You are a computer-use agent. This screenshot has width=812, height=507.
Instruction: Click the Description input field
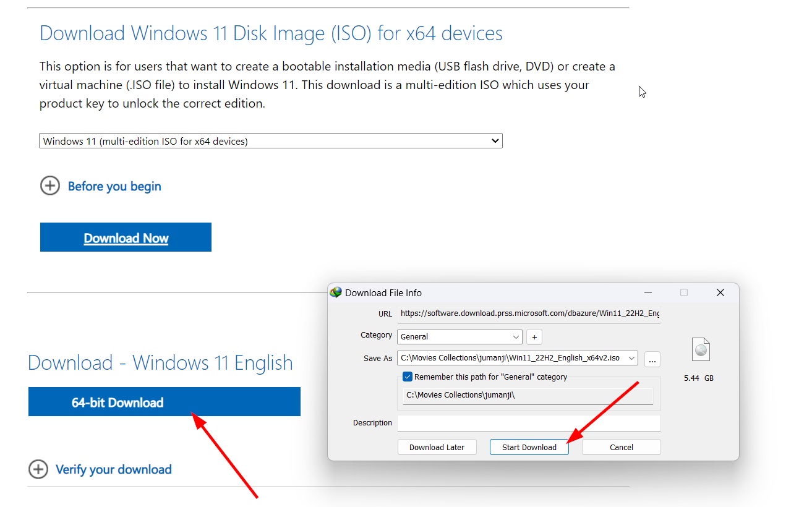tap(529, 423)
